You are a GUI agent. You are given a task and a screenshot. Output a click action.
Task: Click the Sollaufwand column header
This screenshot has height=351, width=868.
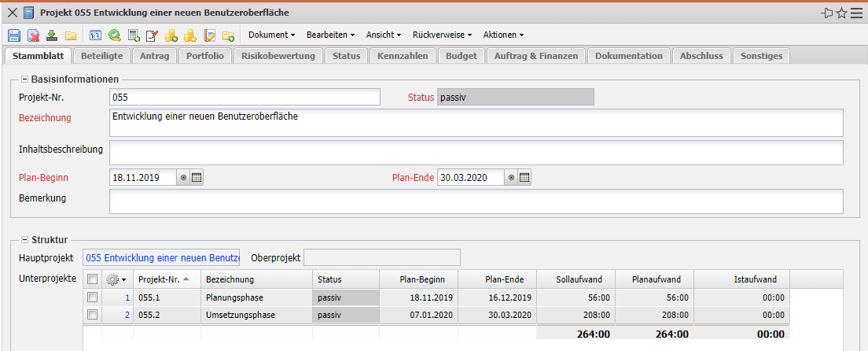[576, 279]
